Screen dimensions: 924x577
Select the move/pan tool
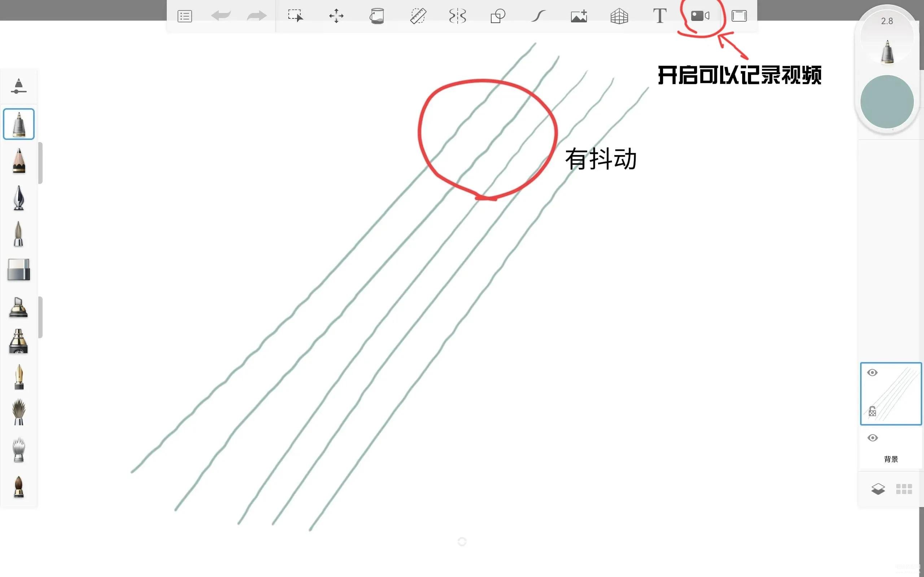(x=335, y=15)
